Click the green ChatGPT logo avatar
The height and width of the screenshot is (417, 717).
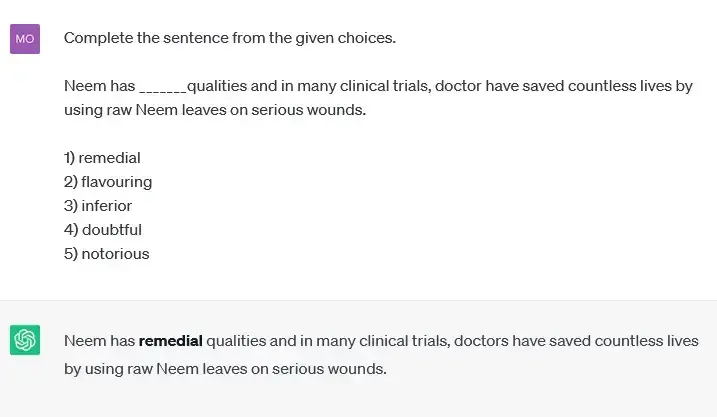(25, 340)
